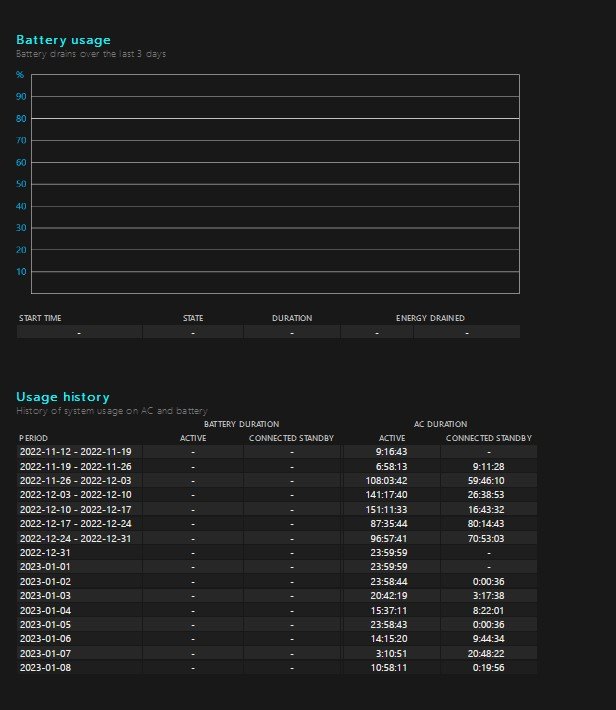Image resolution: width=616 pixels, height=710 pixels.
Task: Click AC active value 141:17:40
Action: pos(386,495)
